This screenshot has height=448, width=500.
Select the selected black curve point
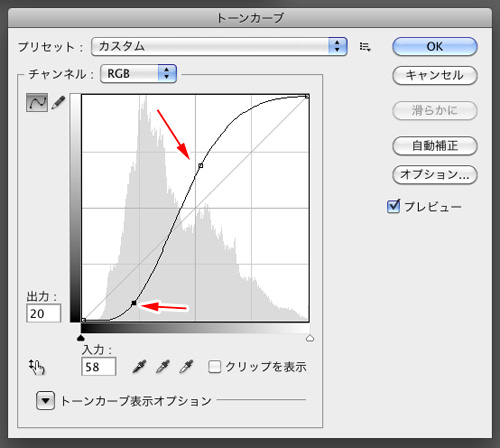[134, 303]
